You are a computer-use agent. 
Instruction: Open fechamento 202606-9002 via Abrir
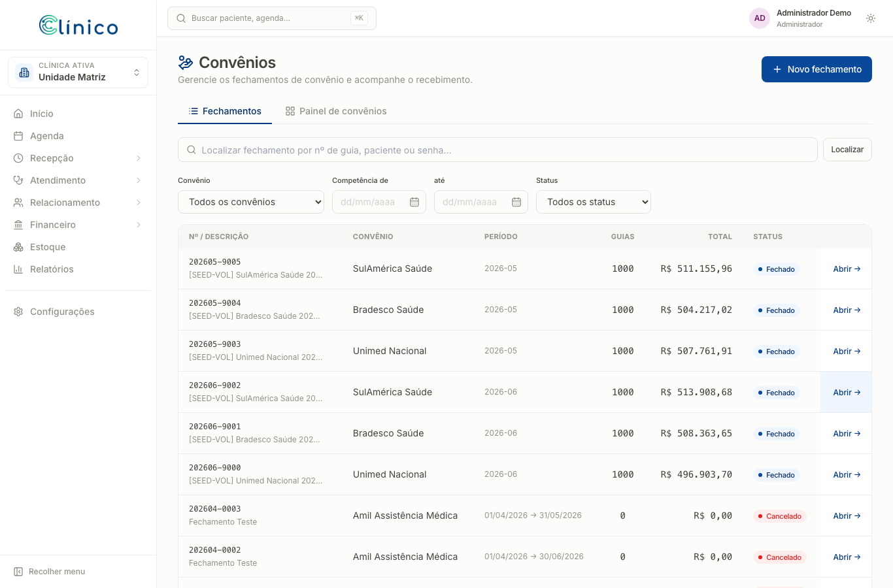[847, 393]
